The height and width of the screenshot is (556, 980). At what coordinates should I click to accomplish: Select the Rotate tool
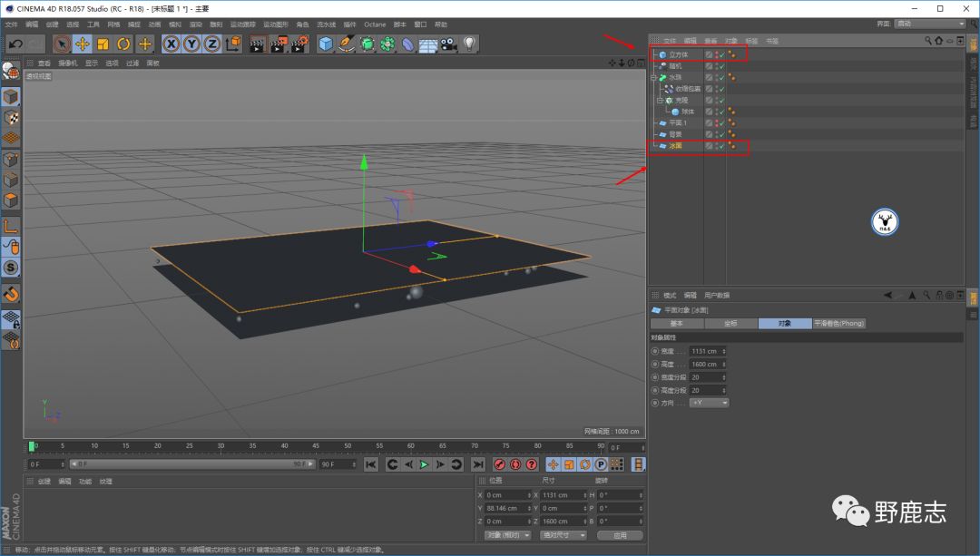(124, 44)
